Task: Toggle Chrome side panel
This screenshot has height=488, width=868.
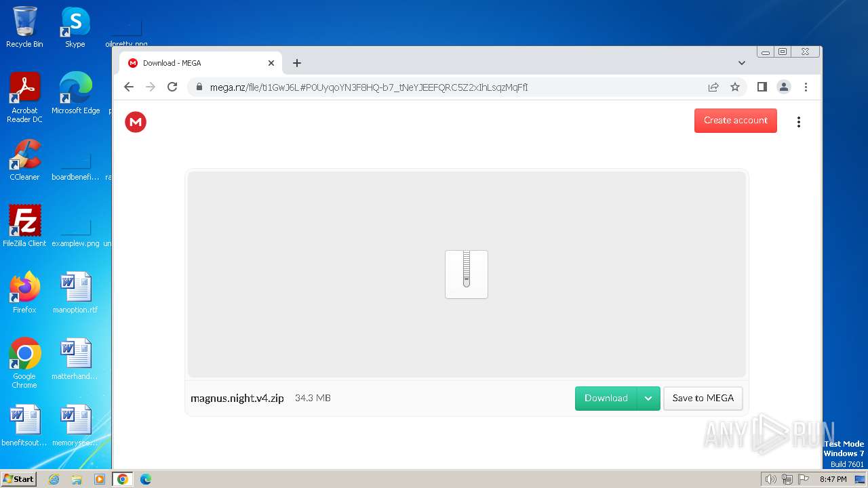Action: click(762, 87)
